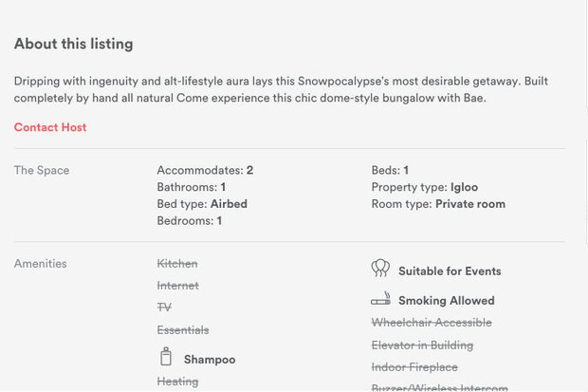Select the Smoking Allowed amenity label

click(x=446, y=301)
